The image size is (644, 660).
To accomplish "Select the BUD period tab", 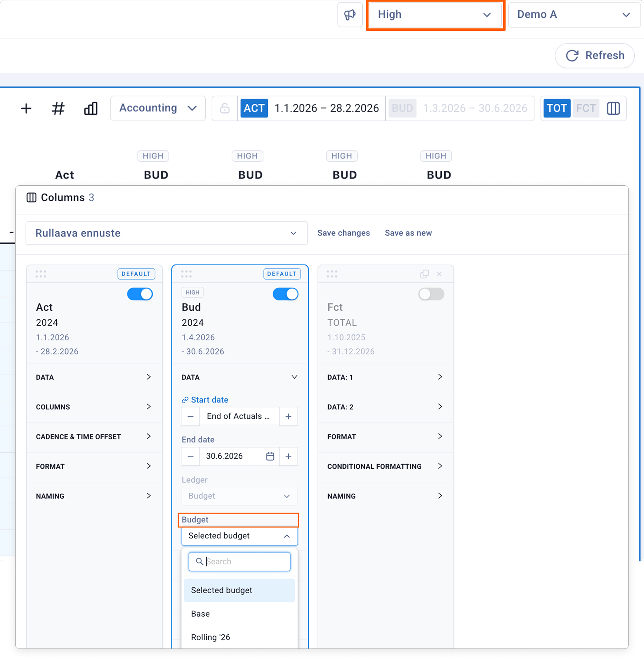I will pos(402,108).
